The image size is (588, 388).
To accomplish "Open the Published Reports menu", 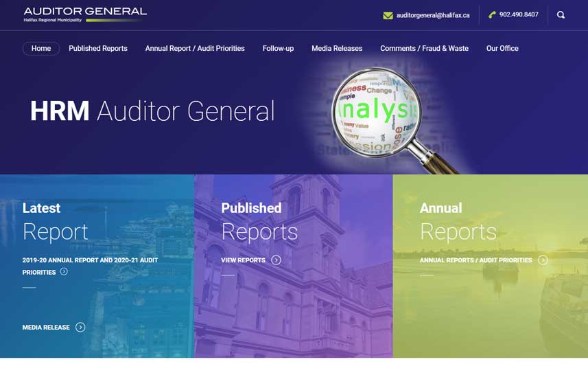I will pos(98,48).
